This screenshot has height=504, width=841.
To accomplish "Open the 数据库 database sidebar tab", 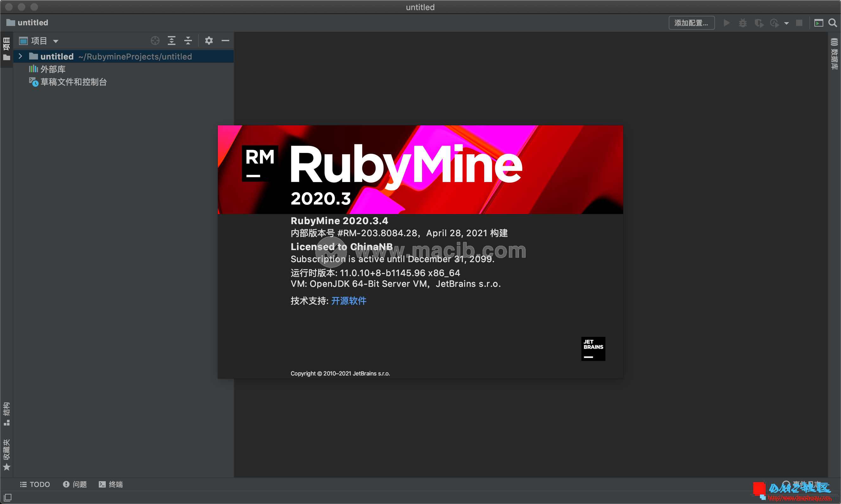I will 835,54.
